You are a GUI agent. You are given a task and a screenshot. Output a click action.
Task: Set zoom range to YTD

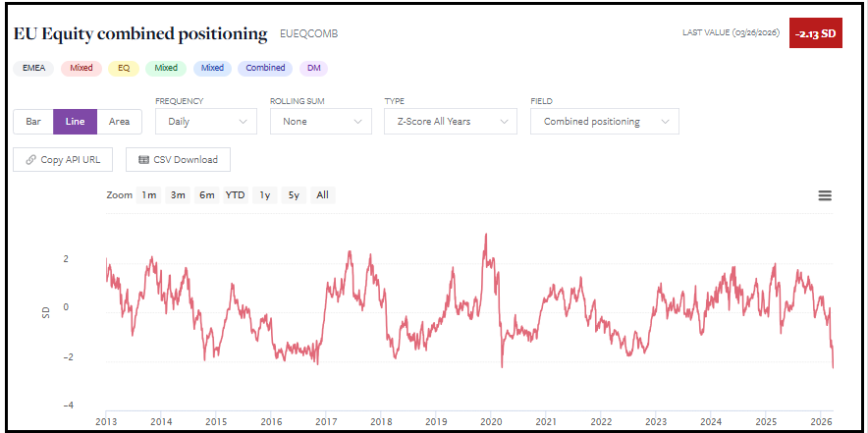[235, 195]
